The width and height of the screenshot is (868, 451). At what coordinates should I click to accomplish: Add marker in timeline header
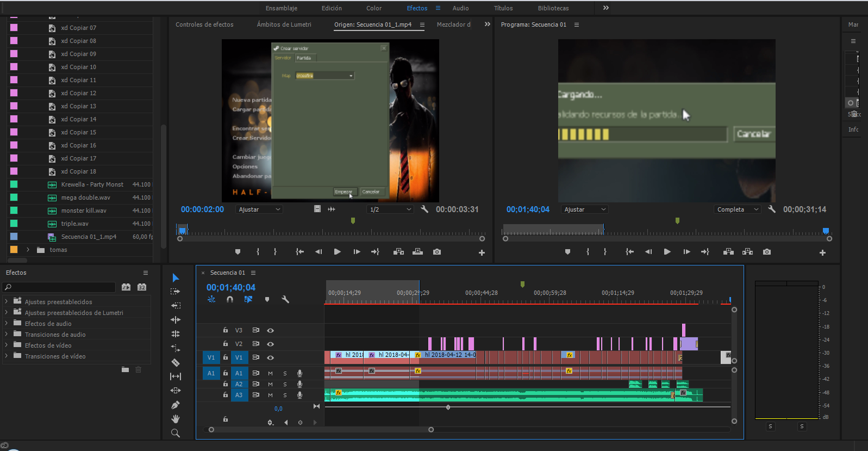[267, 299]
